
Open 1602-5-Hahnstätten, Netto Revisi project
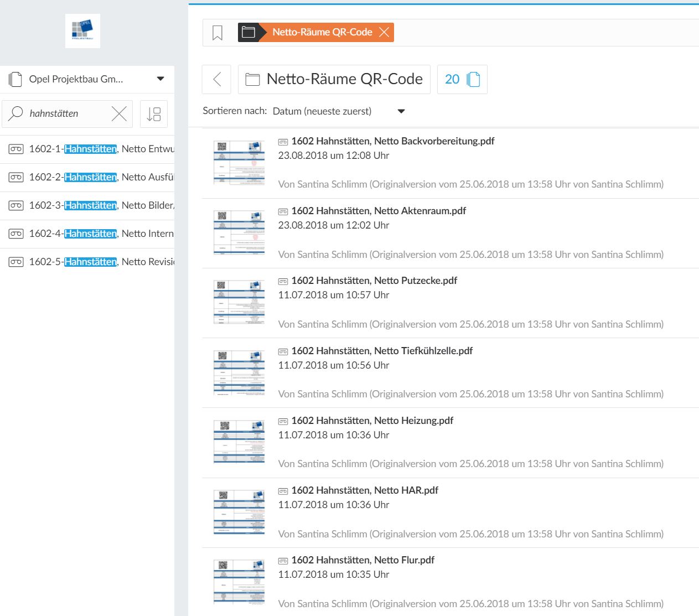[87, 262]
